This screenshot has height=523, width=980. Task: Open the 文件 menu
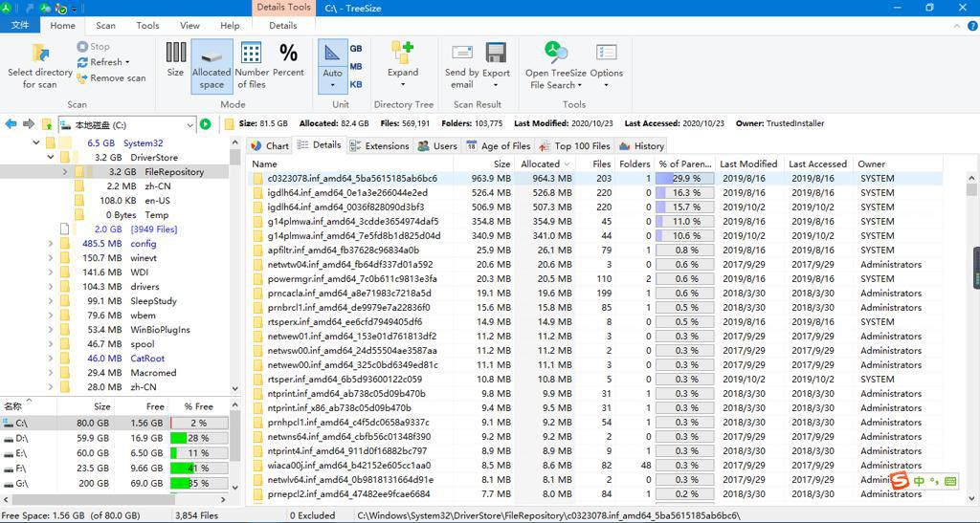[x=20, y=25]
